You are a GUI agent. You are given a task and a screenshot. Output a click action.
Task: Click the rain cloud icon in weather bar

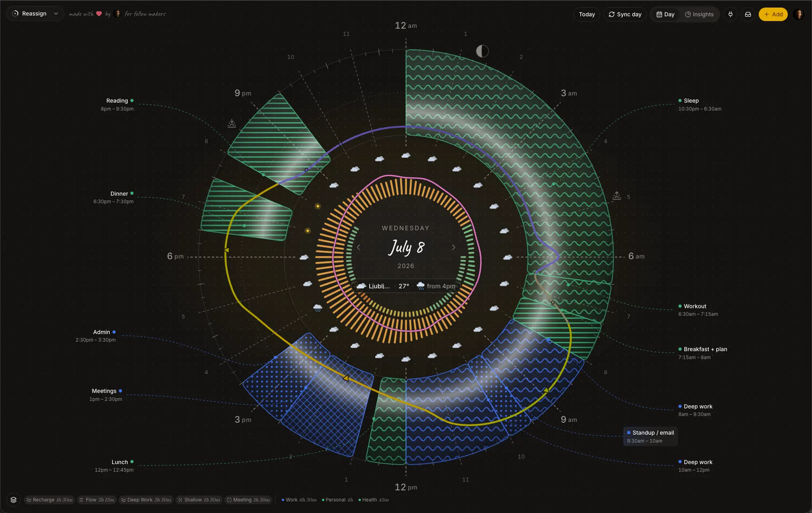[421, 286]
